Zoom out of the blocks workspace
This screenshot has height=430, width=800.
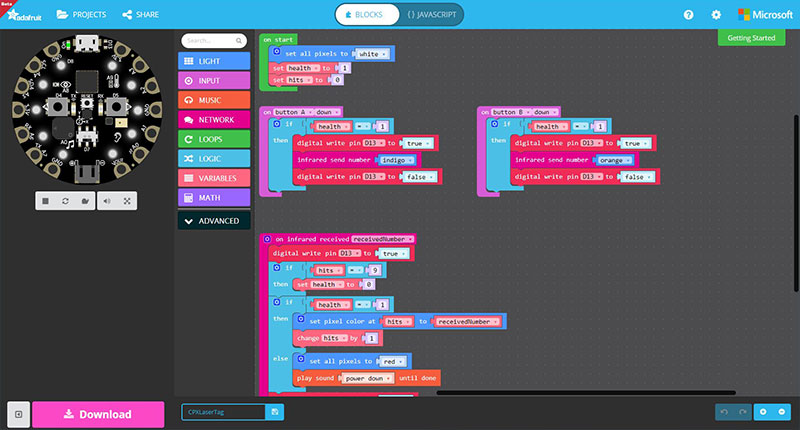tap(782, 412)
